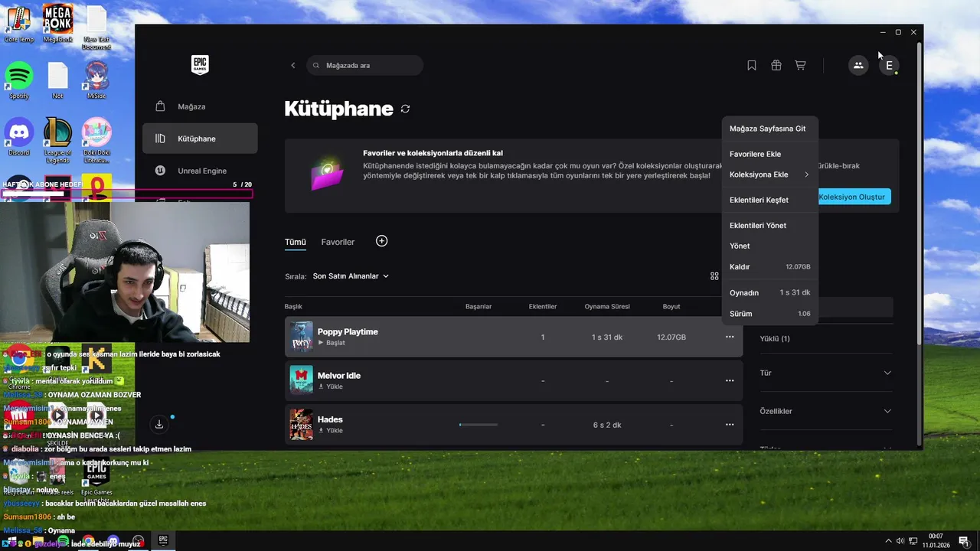Click the Başlık column header
The height and width of the screenshot is (551, 980).
[293, 307]
